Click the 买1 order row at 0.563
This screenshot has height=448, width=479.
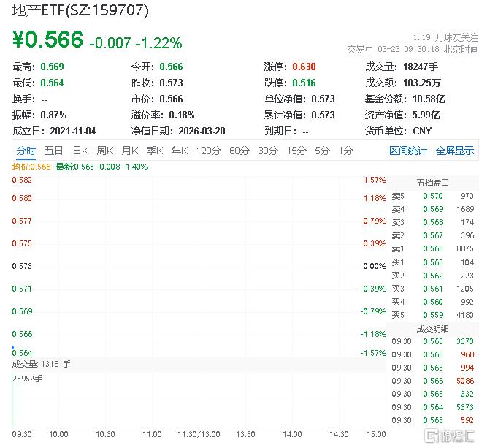tap(432, 262)
